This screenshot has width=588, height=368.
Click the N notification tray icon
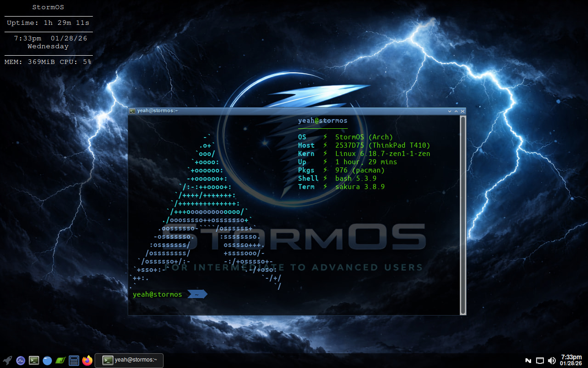[528, 361]
